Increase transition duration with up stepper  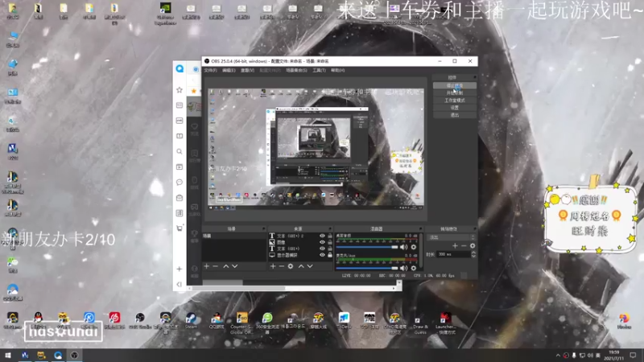tap(473, 253)
